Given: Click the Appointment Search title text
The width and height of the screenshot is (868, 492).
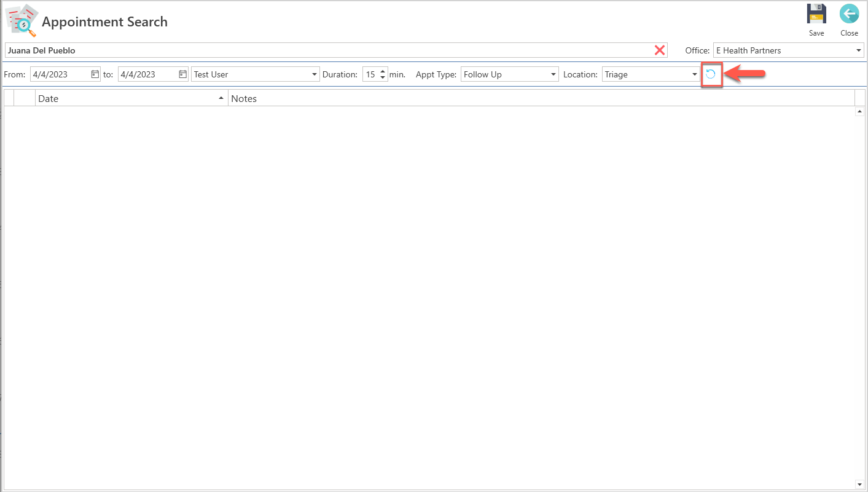Looking at the screenshot, I should tap(104, 21).
